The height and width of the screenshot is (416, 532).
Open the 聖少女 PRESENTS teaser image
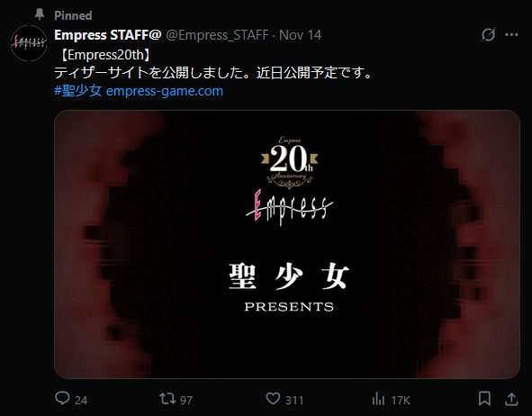(287, 244)
